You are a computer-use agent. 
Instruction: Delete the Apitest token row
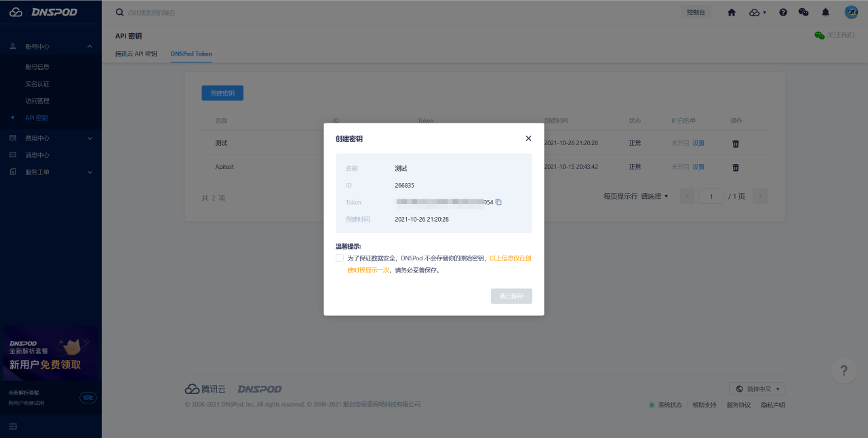736,167
